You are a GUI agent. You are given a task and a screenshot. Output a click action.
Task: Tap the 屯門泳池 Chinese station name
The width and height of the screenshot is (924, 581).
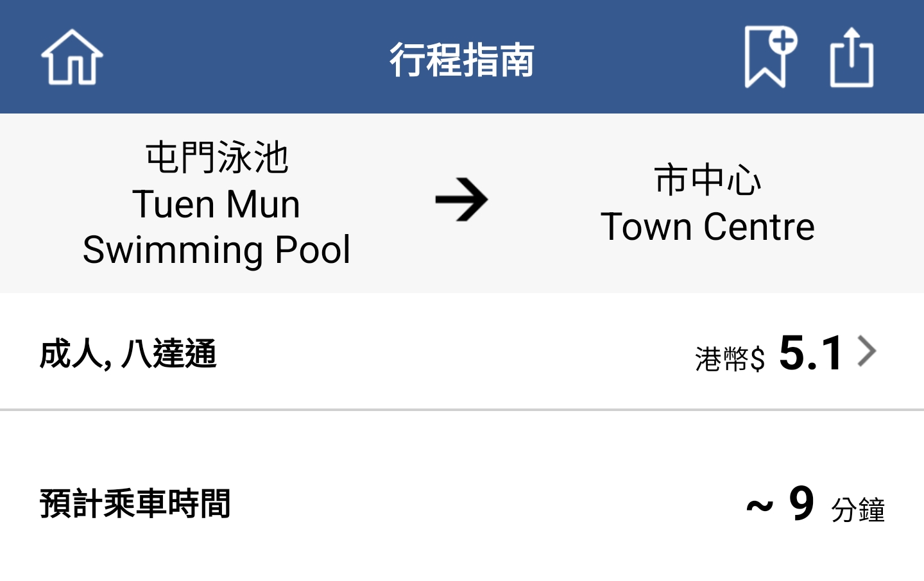[217, 158]
